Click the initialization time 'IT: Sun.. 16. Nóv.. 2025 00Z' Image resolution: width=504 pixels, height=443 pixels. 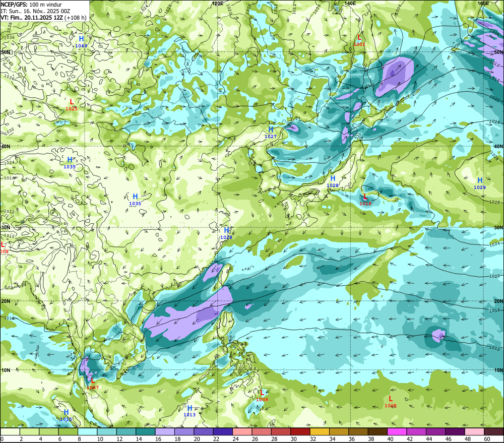[35, 11]
